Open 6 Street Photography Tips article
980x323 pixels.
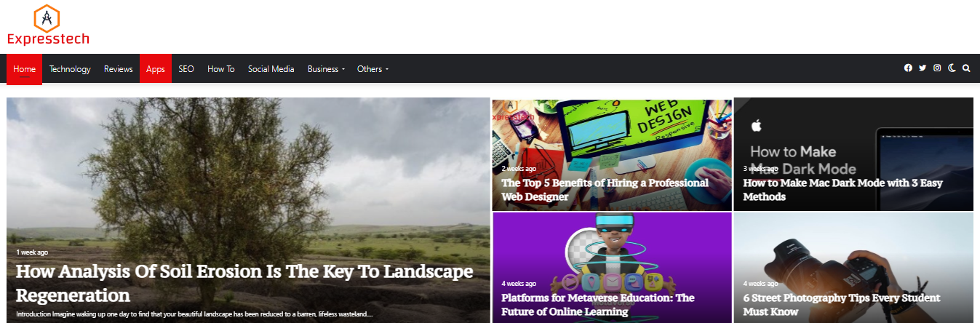842,304
